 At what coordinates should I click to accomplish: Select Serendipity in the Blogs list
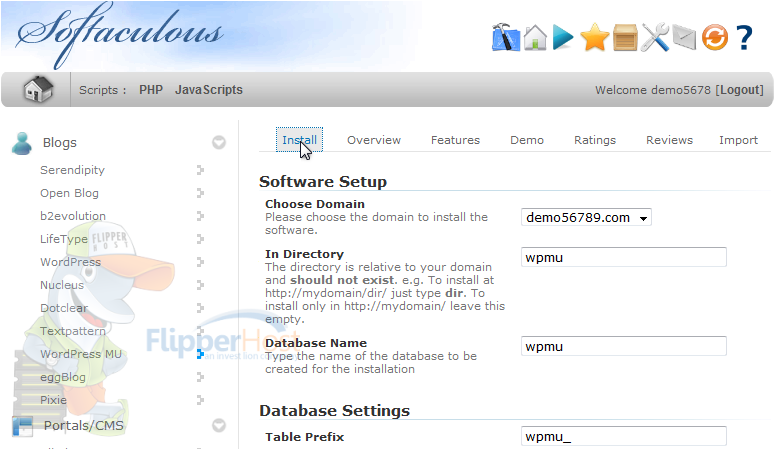point(72,170)
